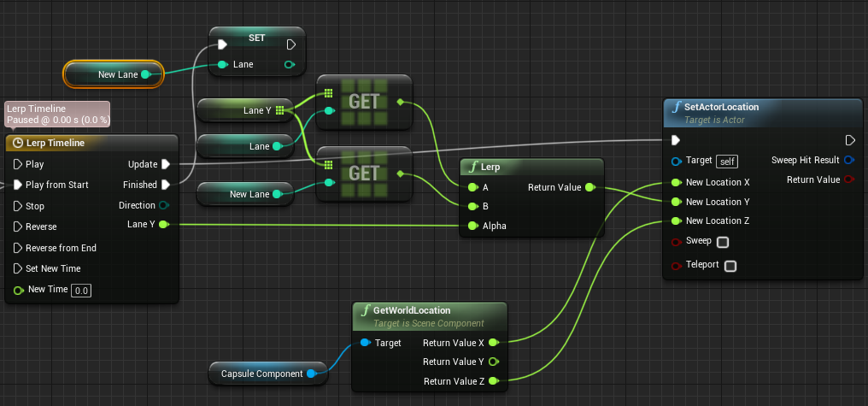This screenshot has width=868, height=406.
Task: Click the Target self field
Action: 727,161
